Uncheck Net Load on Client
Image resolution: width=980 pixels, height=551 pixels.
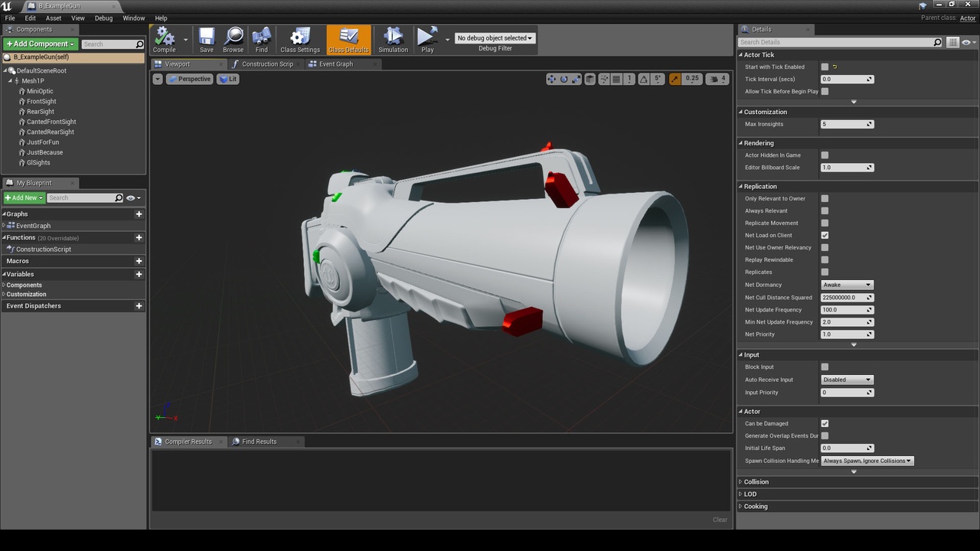coord(825,235)
